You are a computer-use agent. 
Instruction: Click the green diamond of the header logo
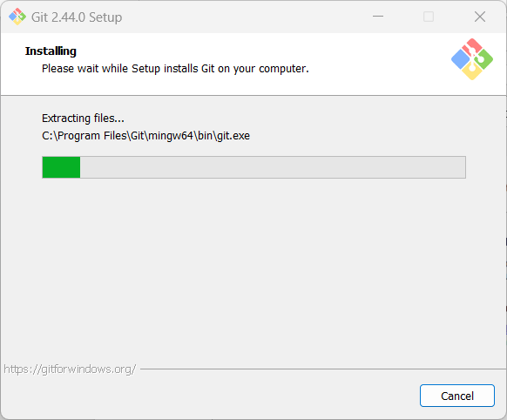[483, 59]
